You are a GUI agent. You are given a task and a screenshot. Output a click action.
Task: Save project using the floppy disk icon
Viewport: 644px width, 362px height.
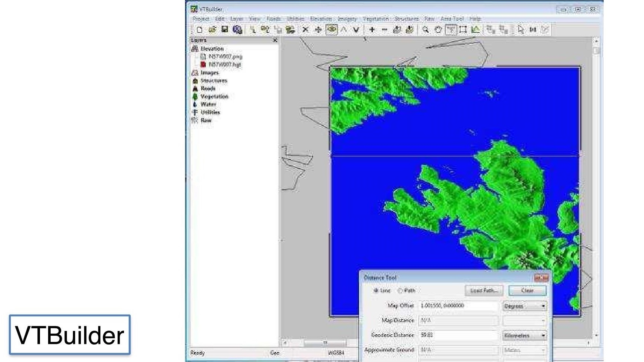pyautogui.click(x=225, y=30)
